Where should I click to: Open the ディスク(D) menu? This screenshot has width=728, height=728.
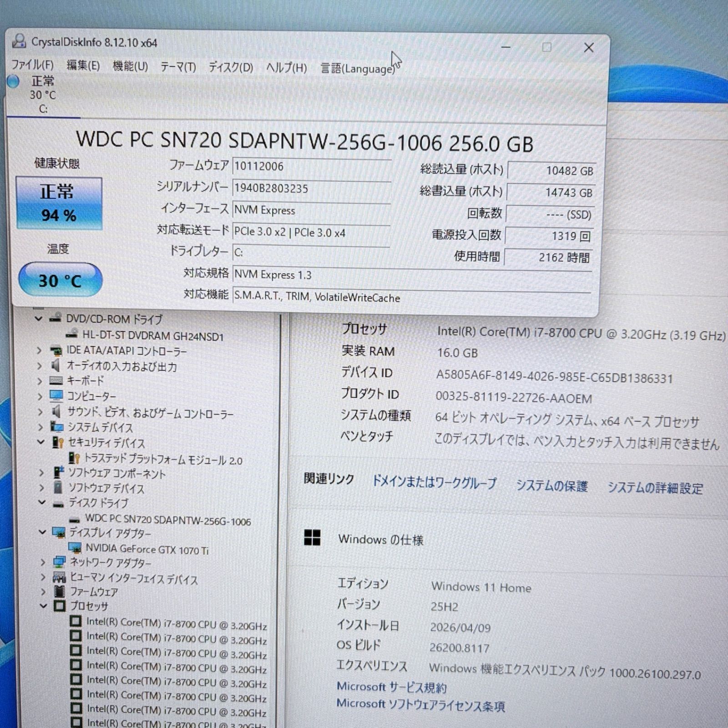[231, 68]
